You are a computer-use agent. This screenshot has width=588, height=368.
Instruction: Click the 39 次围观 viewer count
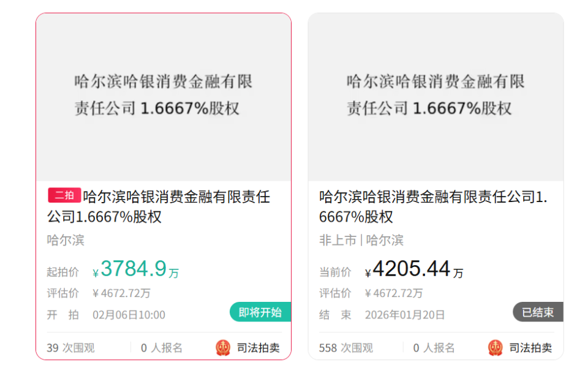pyautogui.click(x=69, y=348)
